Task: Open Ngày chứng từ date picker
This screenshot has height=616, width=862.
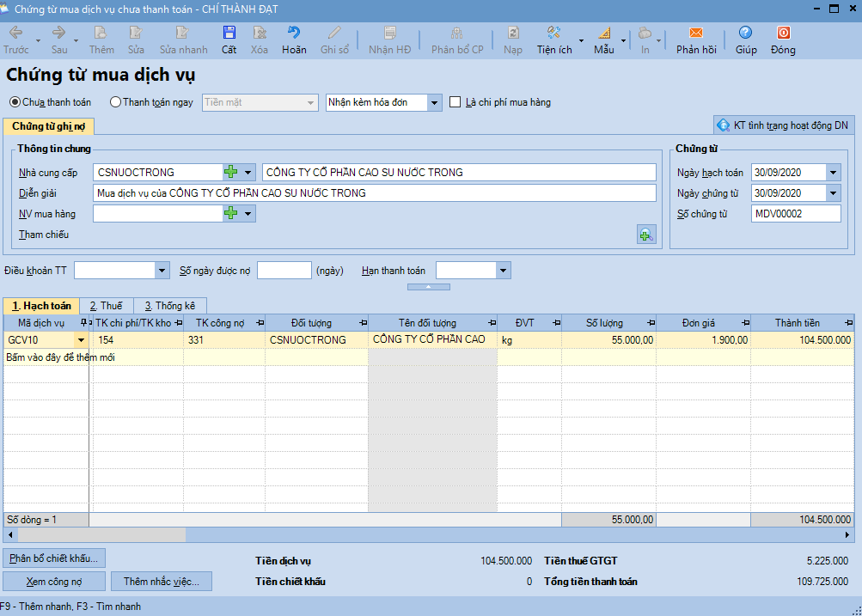Action: pyautogui.click(x=834, y=193)
